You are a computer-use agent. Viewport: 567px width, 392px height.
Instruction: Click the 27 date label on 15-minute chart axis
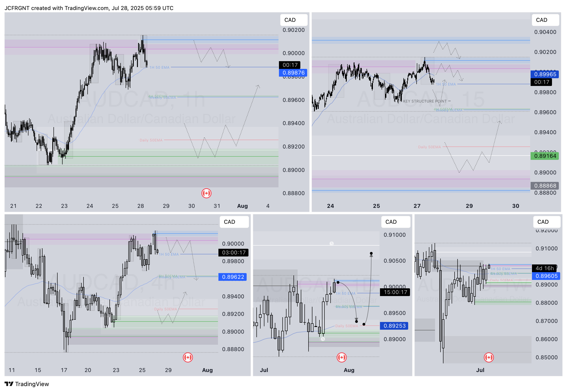[417, 206]
